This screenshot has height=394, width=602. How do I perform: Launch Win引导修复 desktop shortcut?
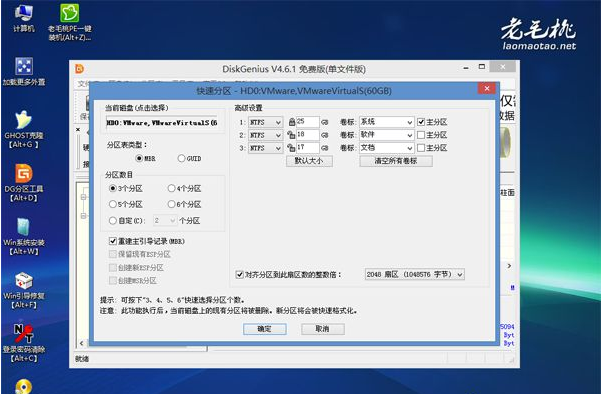tap(24, 290)
